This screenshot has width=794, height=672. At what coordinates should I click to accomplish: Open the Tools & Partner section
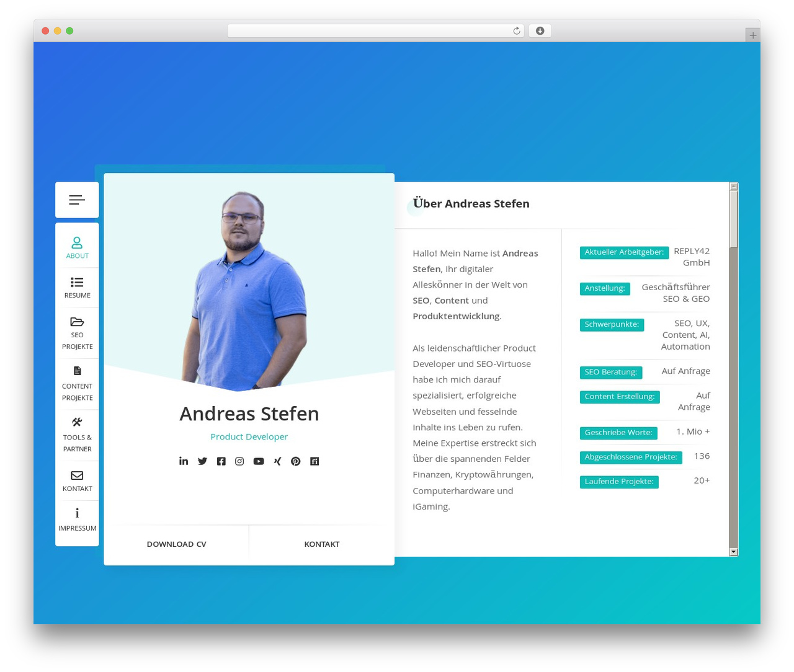point(77,435)
